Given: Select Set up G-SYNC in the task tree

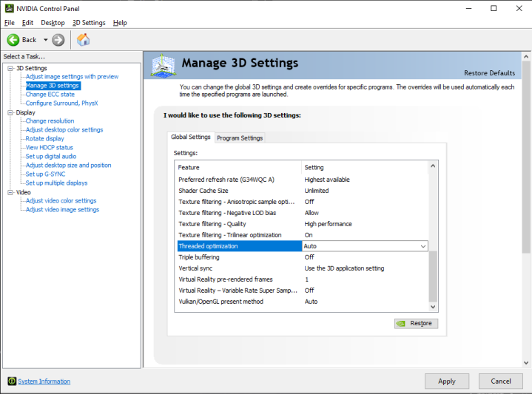Looking at the screenshot, I should [x=45, y=174].
